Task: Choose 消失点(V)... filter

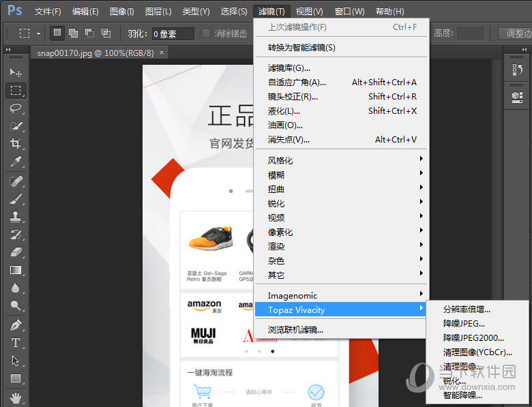Action: coord(340,139)
